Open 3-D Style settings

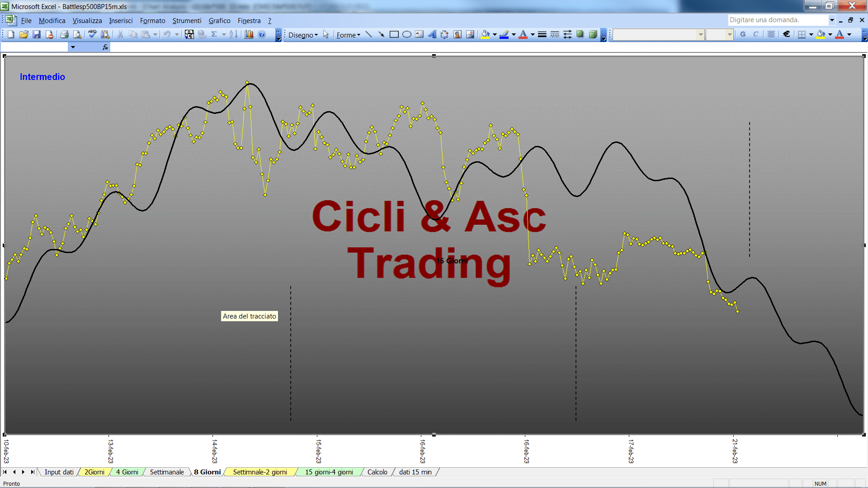593,34
